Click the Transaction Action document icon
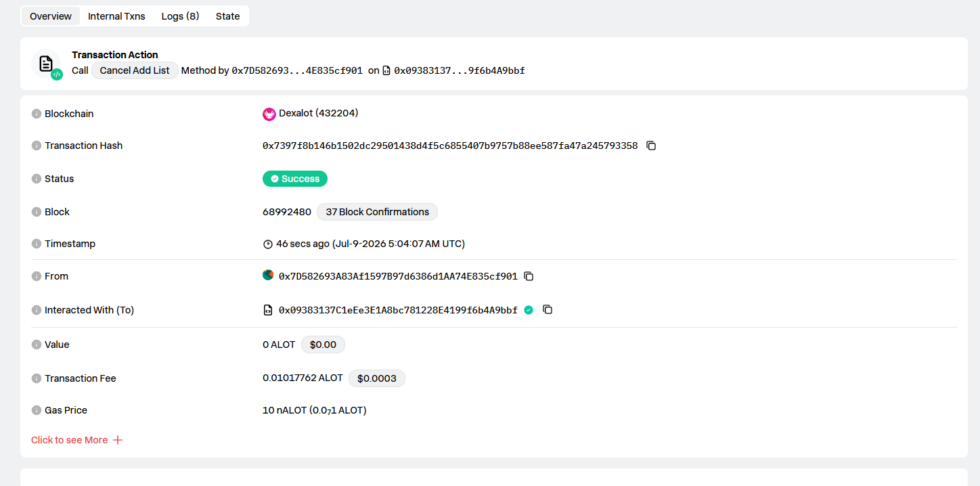Image resolution: width=980 pixels, height=486 pixels. 46,64
